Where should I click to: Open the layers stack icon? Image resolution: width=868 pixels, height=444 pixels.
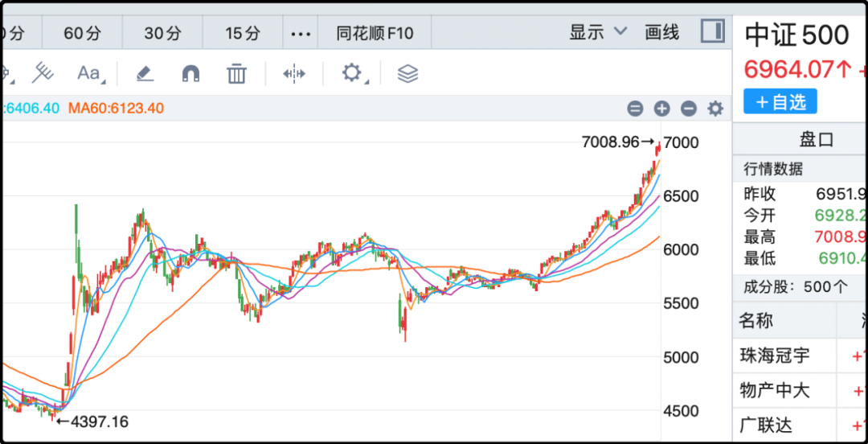pos(408,74)
